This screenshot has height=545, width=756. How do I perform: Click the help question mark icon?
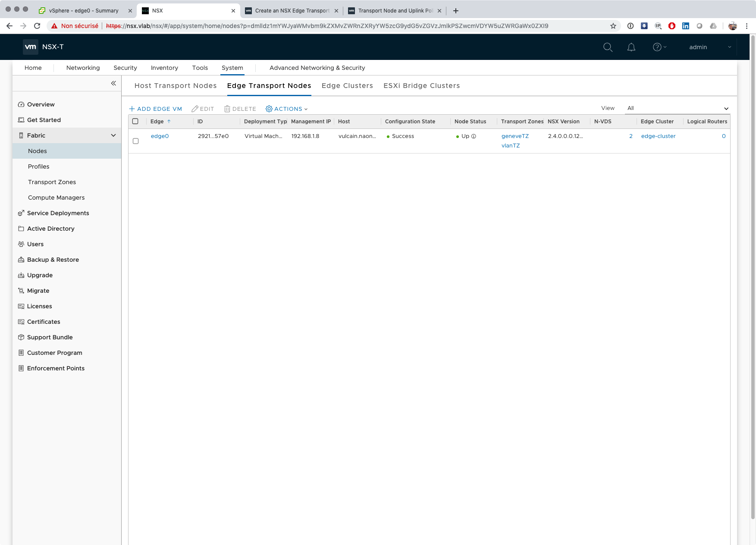pyautogui.click(x=657, y=47)
